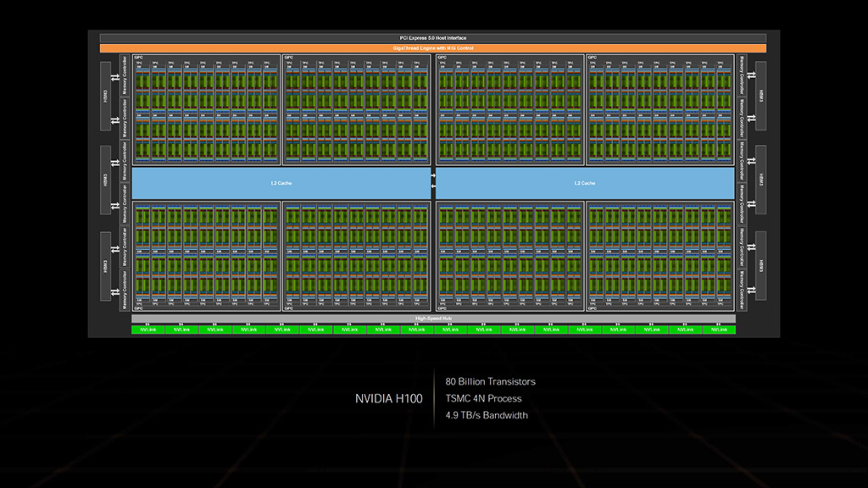
Task: Click the TSMC 4N Process text
Action: [x=483, y=398]
